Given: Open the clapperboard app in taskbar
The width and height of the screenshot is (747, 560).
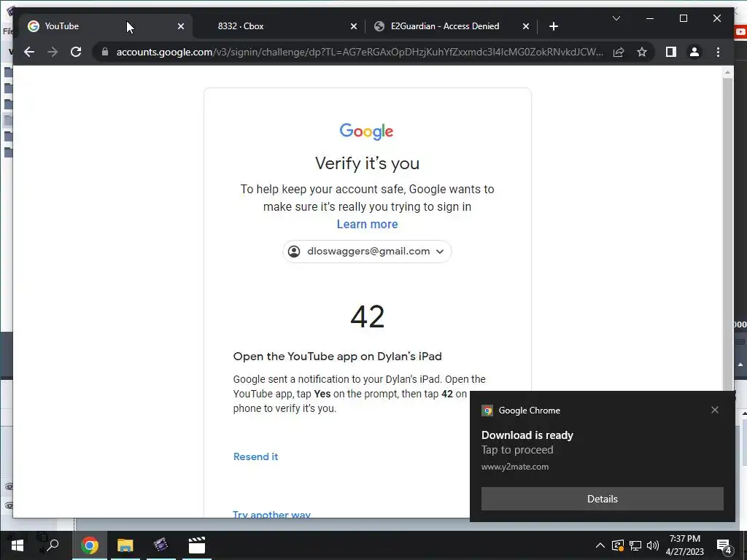Looking at the screenshot, I should click(197, 545).
